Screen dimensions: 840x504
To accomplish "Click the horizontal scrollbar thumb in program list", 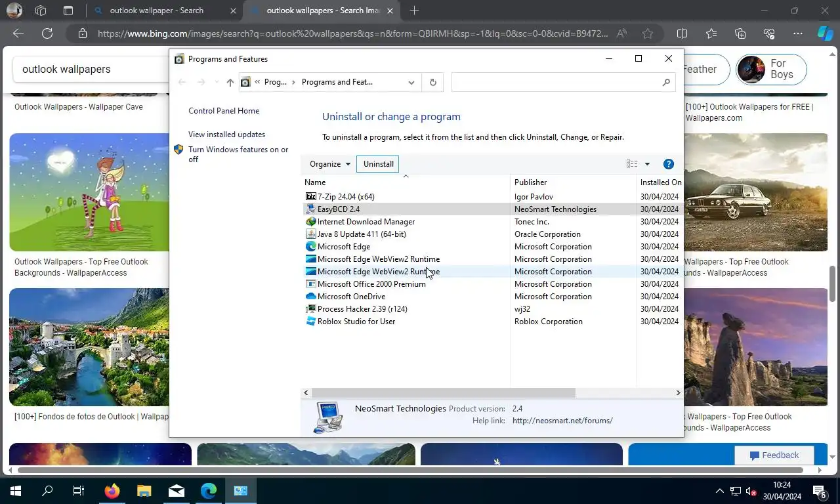I will (x=444, y=392).
